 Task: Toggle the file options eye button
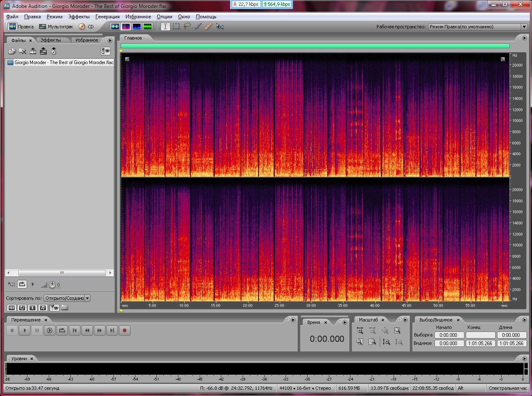(105, 51)
